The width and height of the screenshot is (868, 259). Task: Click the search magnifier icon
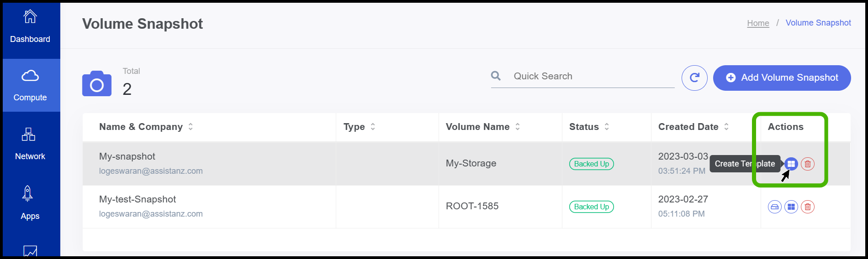[x=496, y=76]
